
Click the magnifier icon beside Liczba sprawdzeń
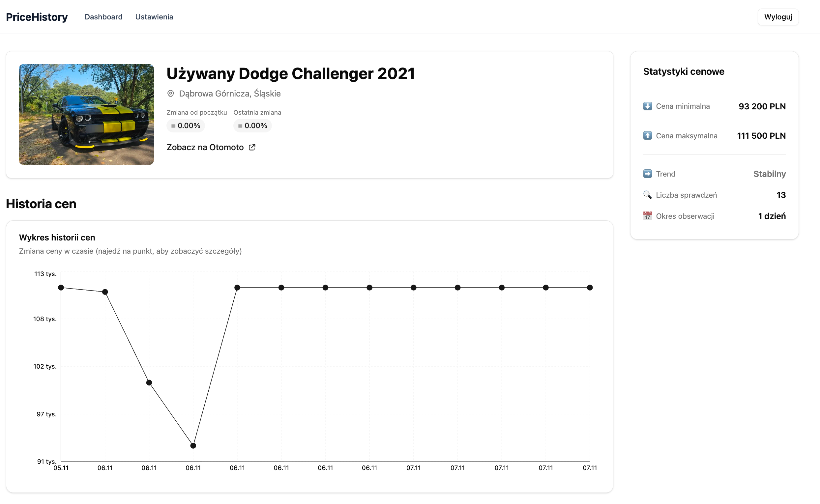click(x=647, y=195)
